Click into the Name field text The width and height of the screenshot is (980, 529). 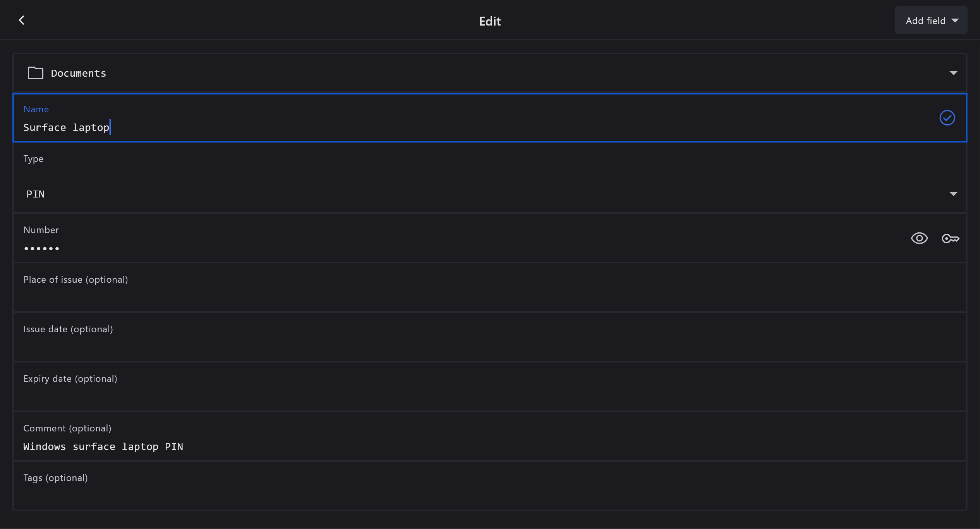[66, 127]
